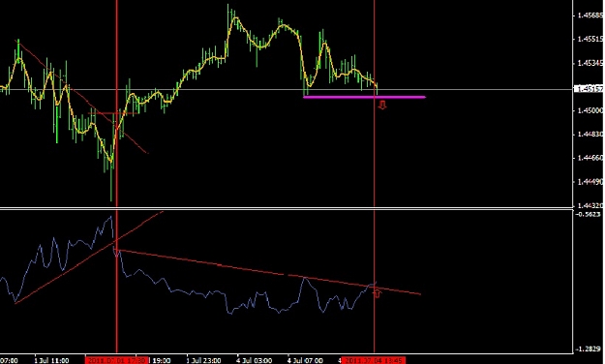Select the long descending red indicator trendline

pos(269,272)
